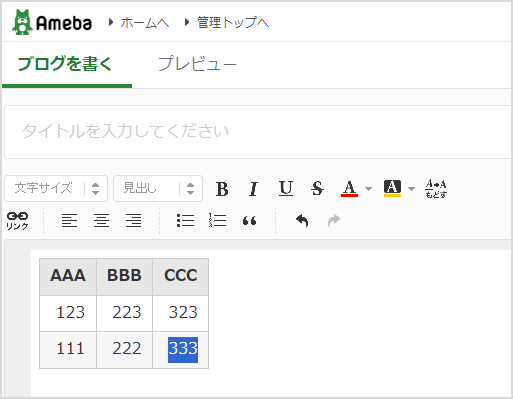Apply strikethrough with the S icon

click(x=317, y=188)
